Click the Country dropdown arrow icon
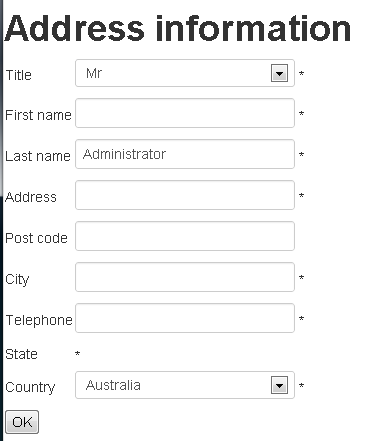Viewport: 381px width, 441px height. (279, 385)
